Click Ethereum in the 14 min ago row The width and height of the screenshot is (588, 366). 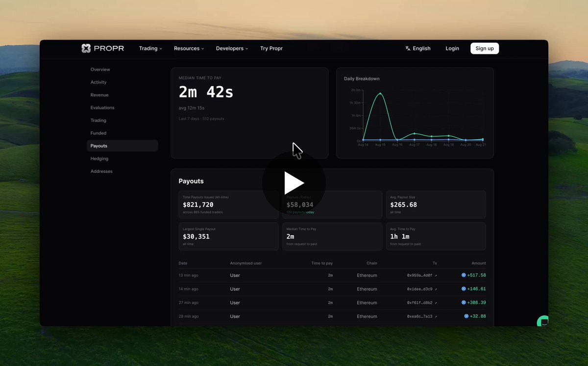point(367,289)
